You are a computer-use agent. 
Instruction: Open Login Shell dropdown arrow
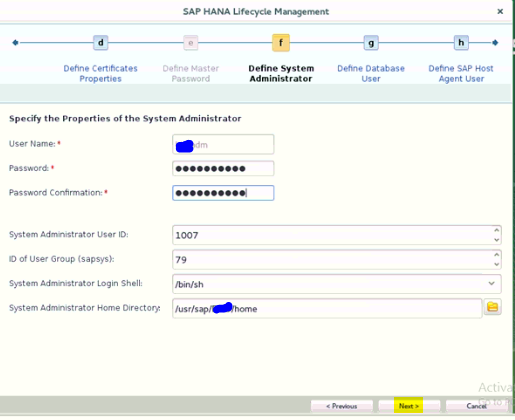click(491, 284)
